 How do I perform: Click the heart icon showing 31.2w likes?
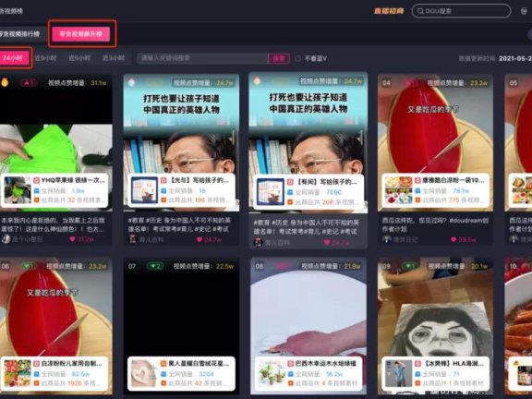72,239
